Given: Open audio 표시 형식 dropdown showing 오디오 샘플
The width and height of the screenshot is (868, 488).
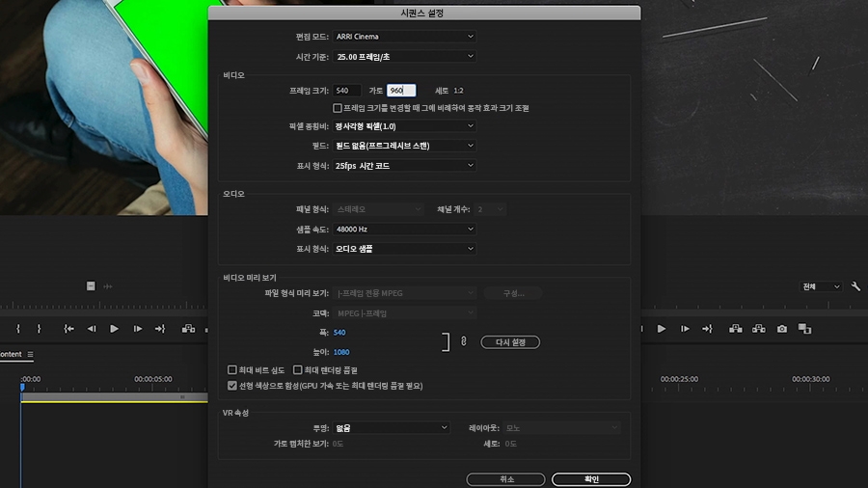Looking at the screenshot, I should pyautogui.click(x=404, y=249).
